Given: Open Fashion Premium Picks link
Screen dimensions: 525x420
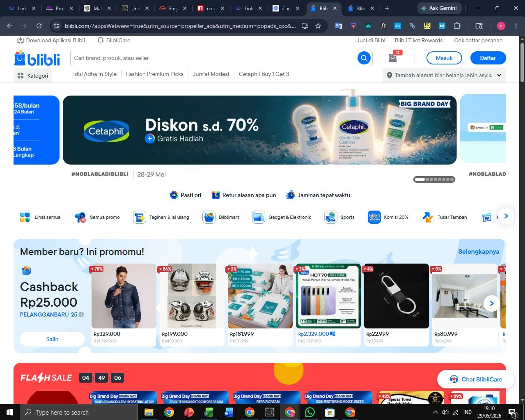Looking at the screenshot, I should tap(155, 74).
